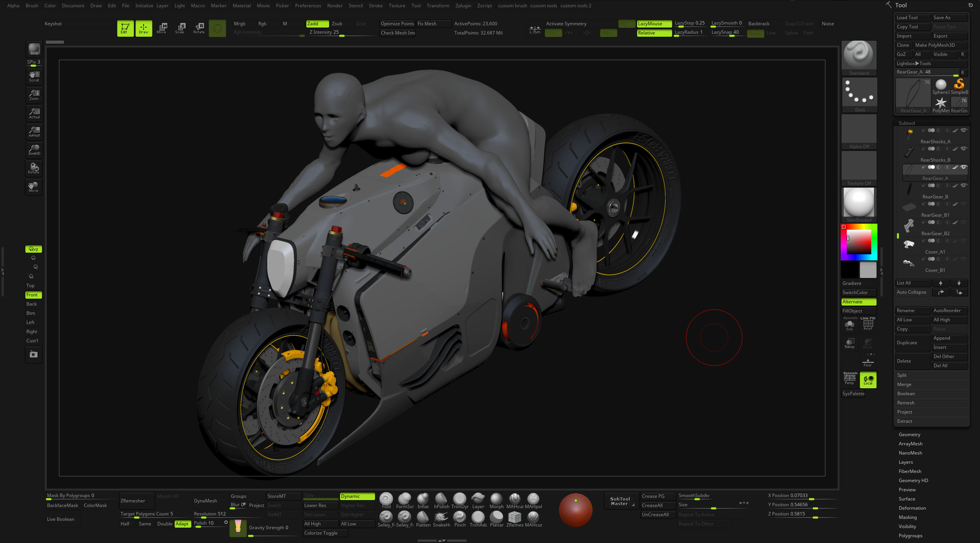Image resolution: width=980 pixels, height=543 pixels.
Task: Open the SkinShade4 material picker
Action: point(859,205)
